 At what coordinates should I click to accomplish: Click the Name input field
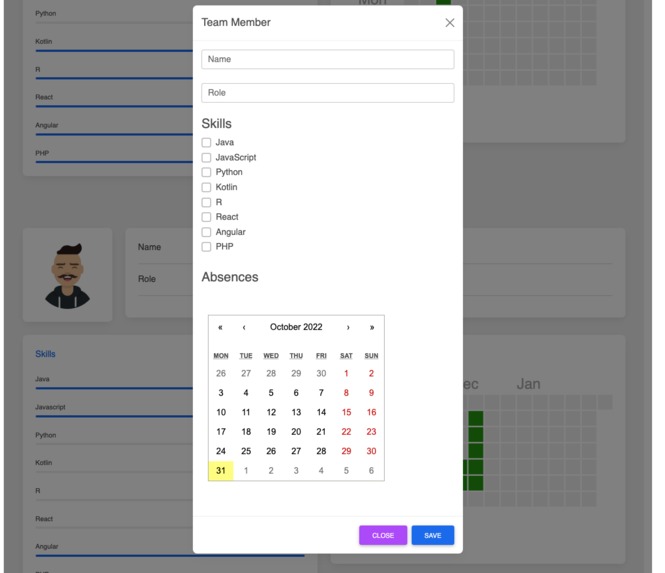click(x=327, y=59)
